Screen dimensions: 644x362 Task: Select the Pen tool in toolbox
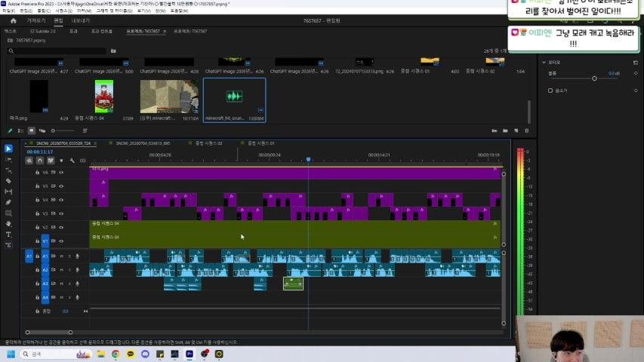(x=8, y=202)
